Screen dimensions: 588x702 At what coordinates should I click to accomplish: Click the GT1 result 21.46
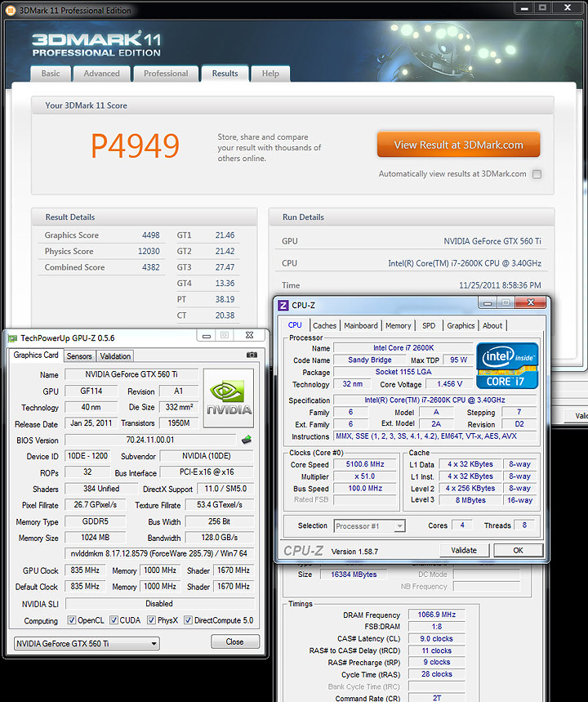225,235
